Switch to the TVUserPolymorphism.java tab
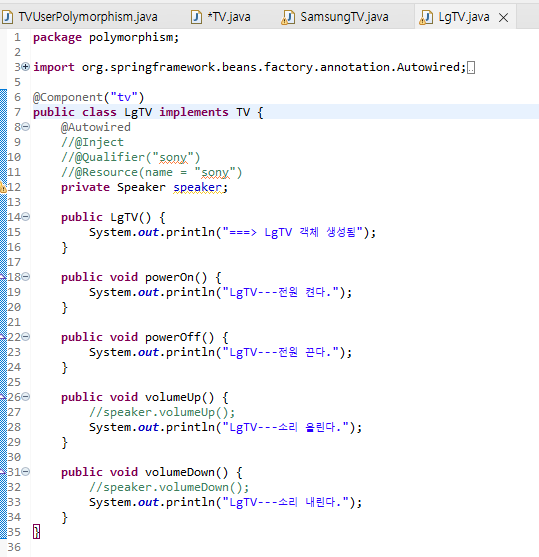Image resolution: width=539 pixels, height=557 pixels. tap(80, 17)
